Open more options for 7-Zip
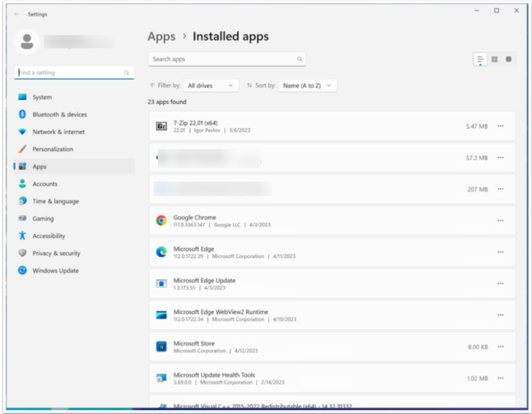 tap(500, 126)
